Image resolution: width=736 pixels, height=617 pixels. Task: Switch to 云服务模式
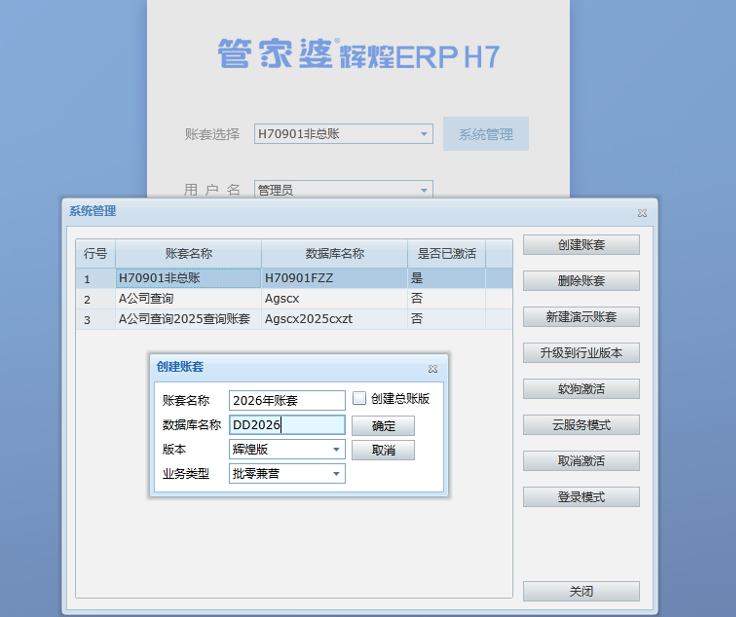[581, 425]
